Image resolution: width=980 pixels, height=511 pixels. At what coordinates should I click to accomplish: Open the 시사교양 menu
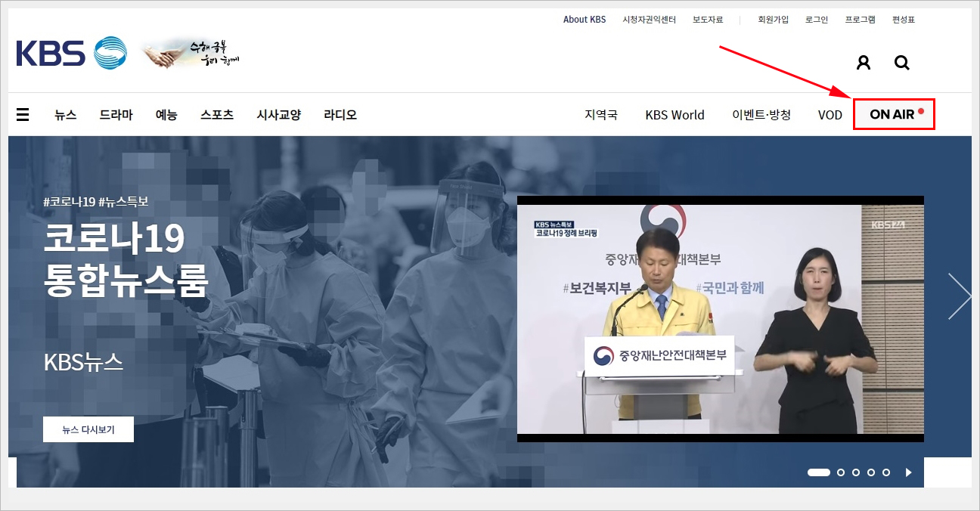(x=279, y=115)
